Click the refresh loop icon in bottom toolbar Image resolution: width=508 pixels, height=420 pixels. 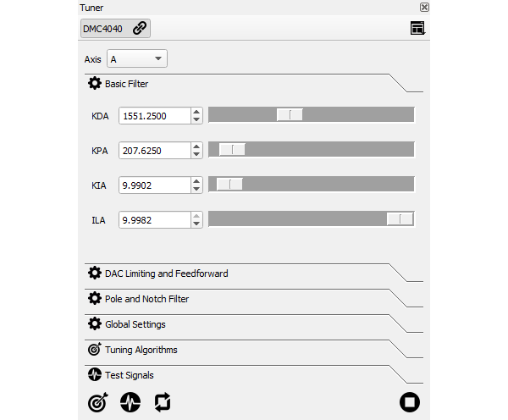point(162,402)
